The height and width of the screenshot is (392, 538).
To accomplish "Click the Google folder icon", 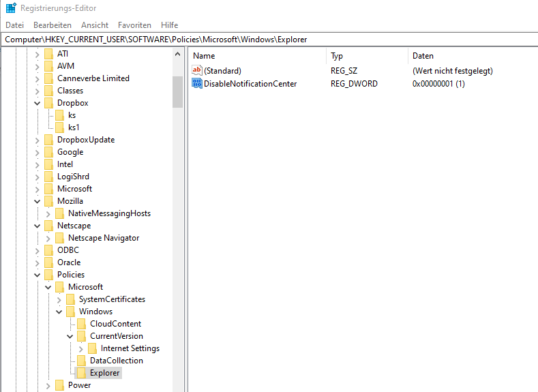I will tap(48, 152).
